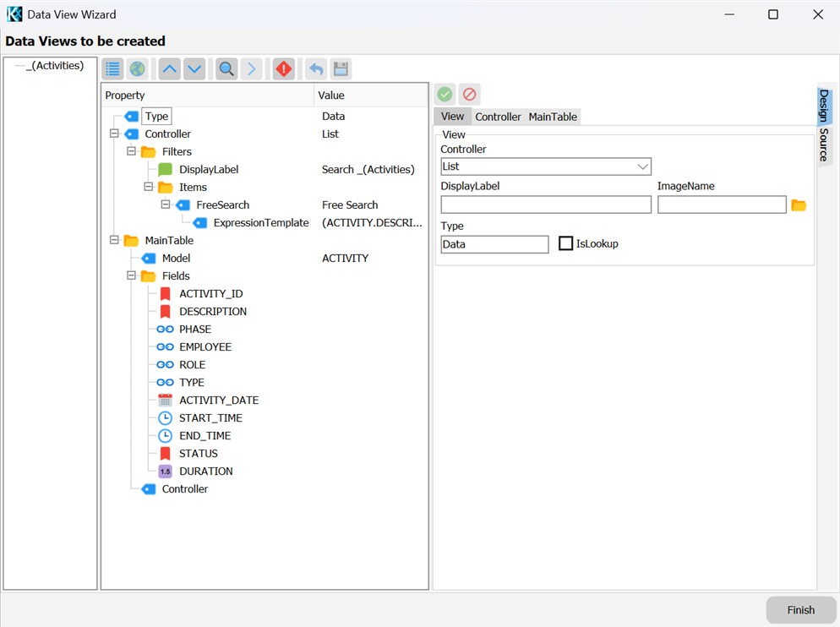This screenshot has width=840, height=627.
Task: Select the Source side tab
Action: click(824, 144)
